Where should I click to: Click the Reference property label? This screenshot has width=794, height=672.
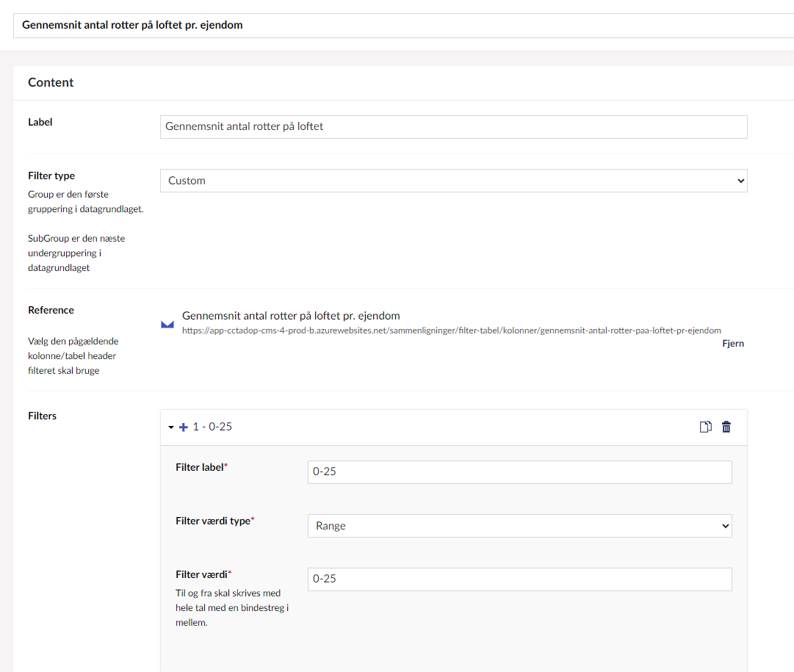(x=51, y=310)
